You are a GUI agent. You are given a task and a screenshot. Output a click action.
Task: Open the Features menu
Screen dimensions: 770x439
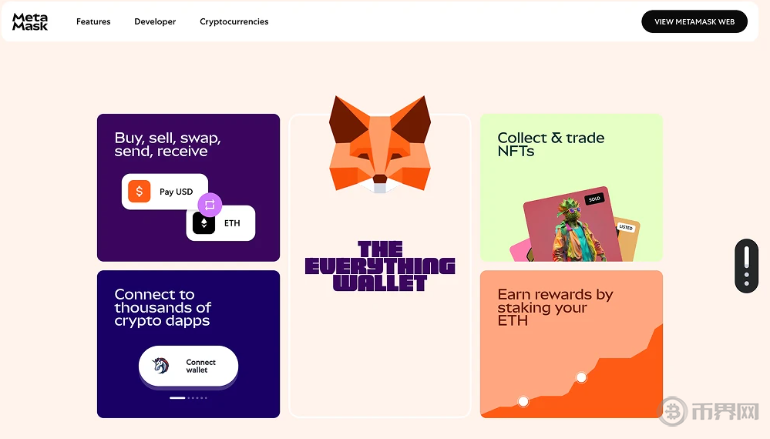93,22
